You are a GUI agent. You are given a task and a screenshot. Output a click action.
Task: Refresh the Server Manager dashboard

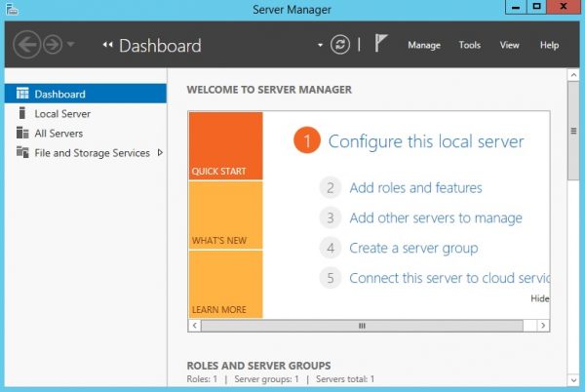340,45
